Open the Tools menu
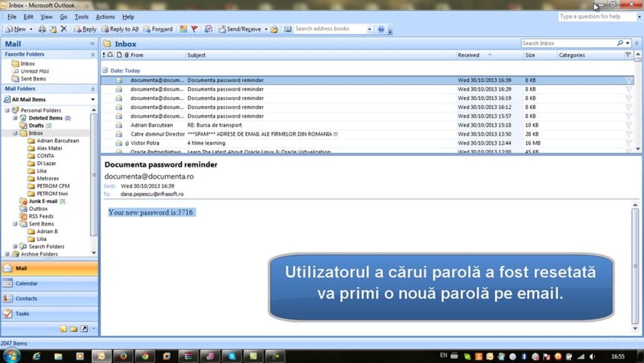Viewport: 644px width, 363px height. click(x=81, y=17)
